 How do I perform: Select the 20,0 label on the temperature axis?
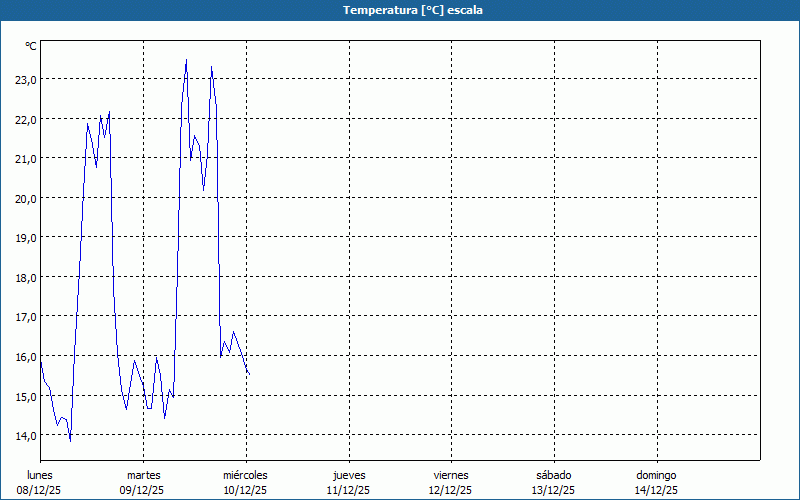[x=26, y=198]
